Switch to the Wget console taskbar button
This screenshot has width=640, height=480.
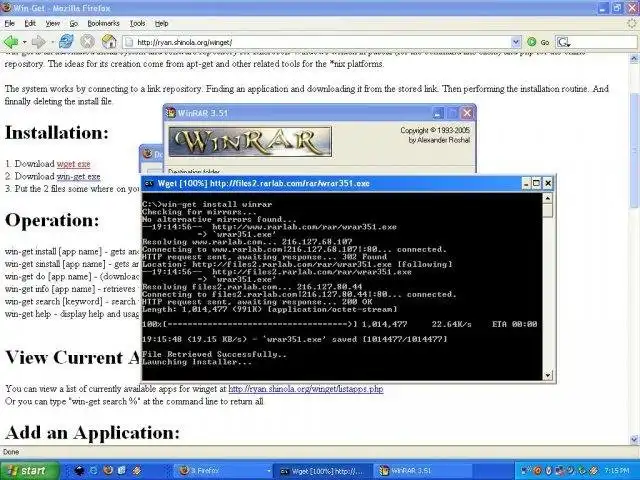coord(322,471)
